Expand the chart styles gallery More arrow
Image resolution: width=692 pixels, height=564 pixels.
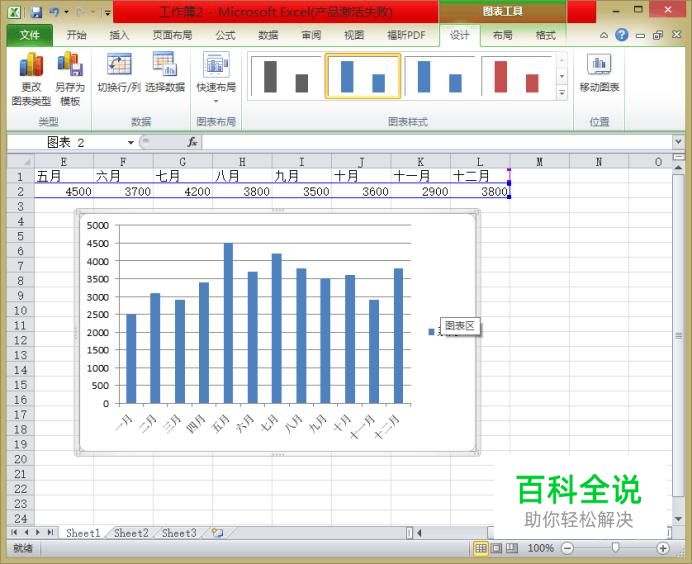562,93
